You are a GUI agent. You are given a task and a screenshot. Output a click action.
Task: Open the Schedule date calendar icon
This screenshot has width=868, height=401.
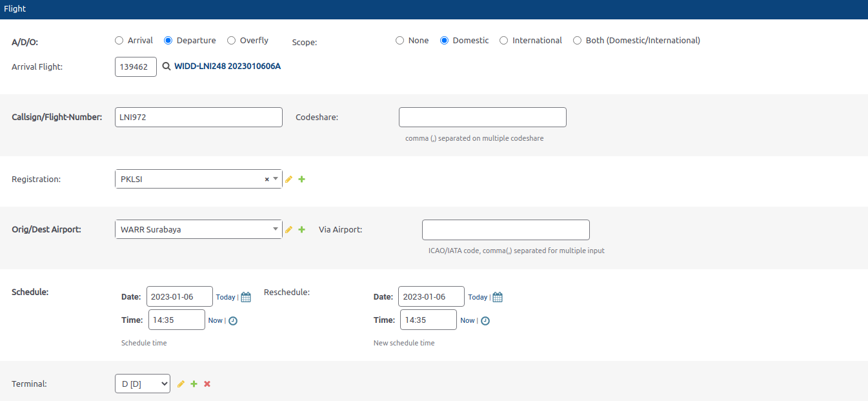[246, 297]
